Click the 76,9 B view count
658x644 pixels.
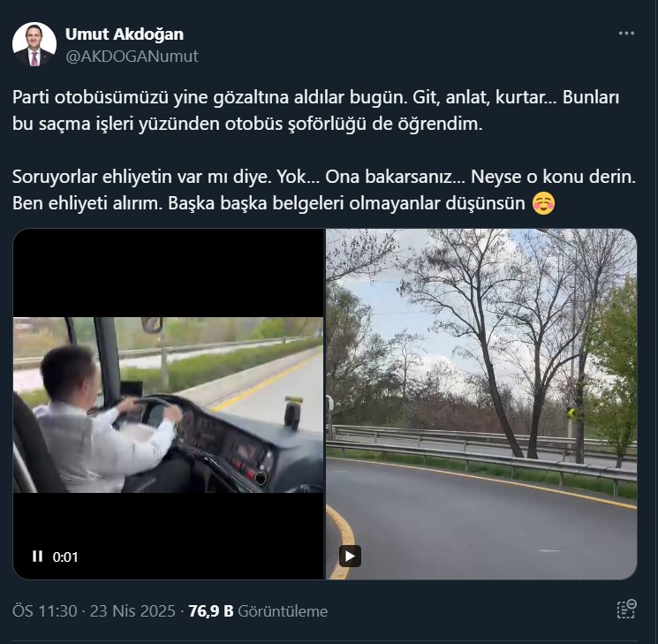[x=211, y=610]
